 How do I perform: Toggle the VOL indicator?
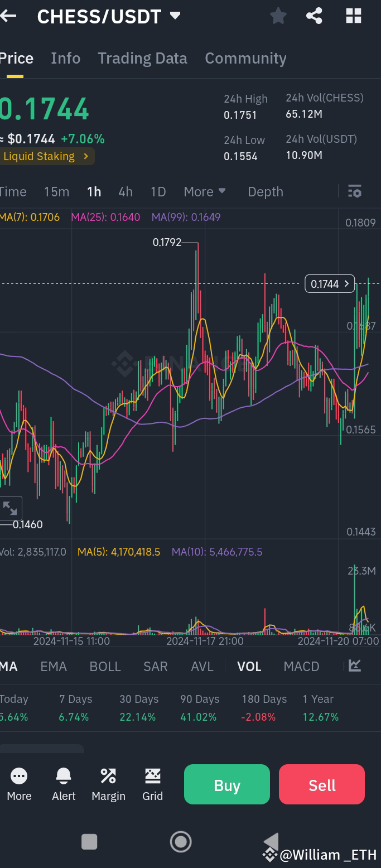[249, 666]
